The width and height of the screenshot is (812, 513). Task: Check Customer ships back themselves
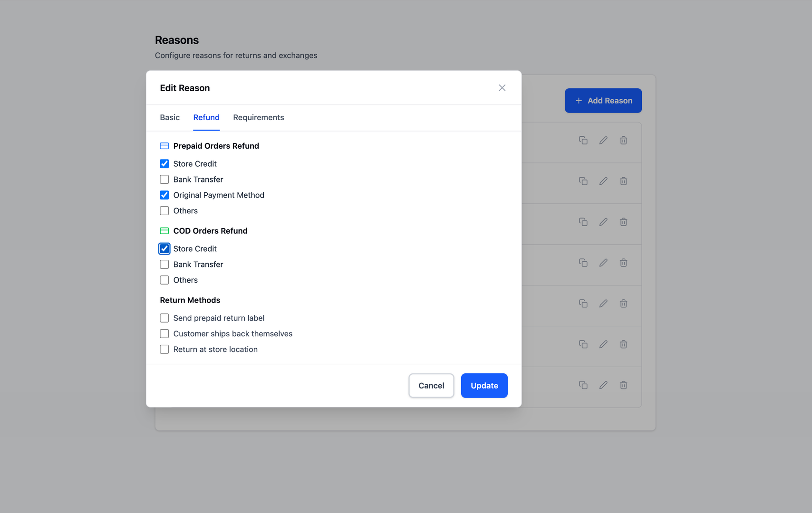[164, 333]
